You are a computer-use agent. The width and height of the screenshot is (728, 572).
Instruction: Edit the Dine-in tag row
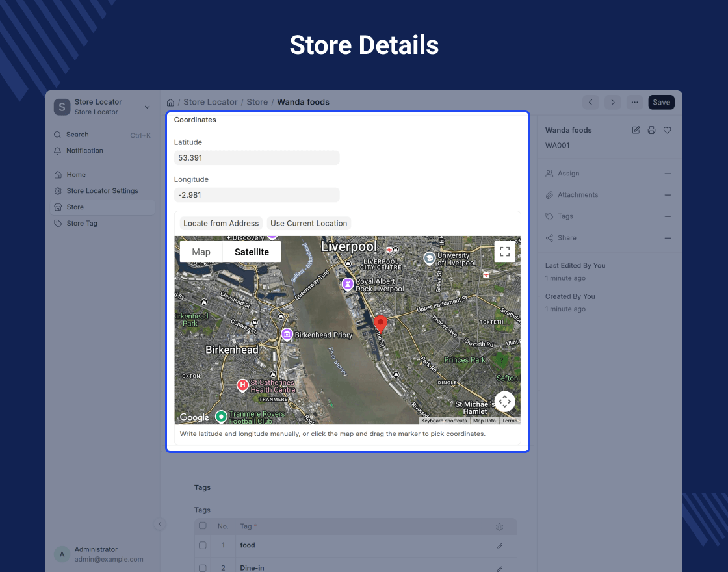(x=500, y=569)
